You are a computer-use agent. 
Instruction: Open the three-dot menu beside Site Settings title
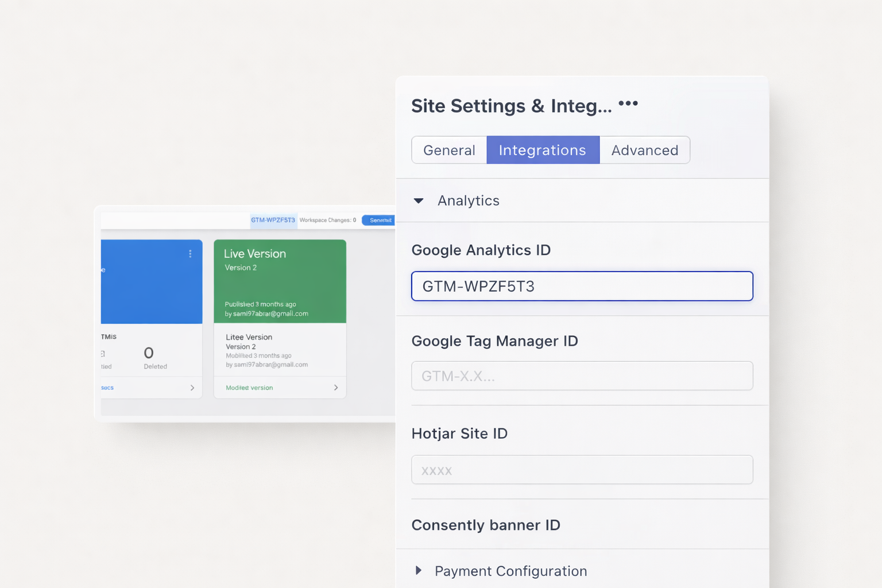pyautogui.click(x=628, y=103)
